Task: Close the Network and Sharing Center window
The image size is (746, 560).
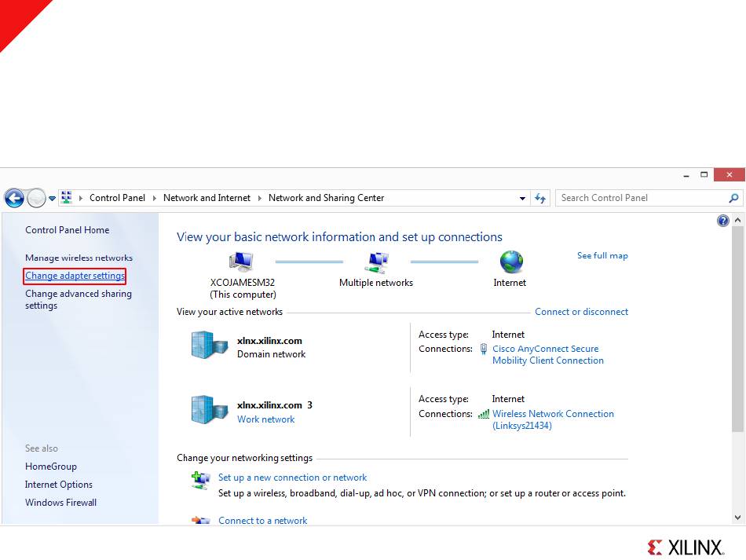Action: pos(730,174)
